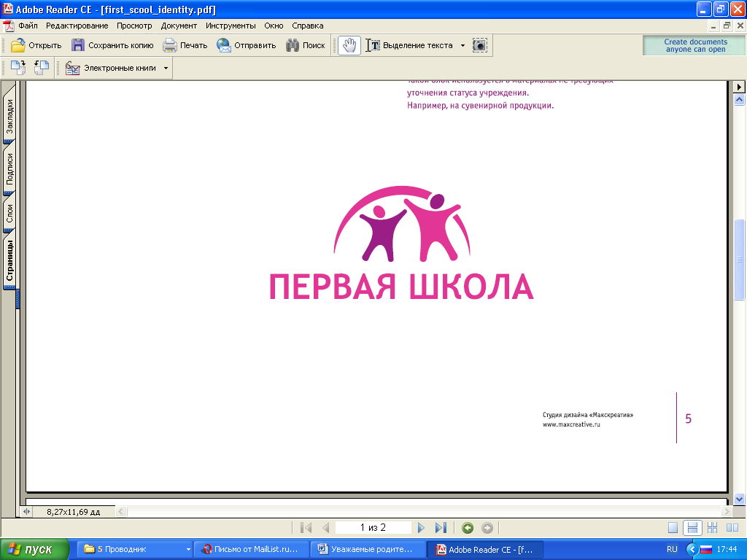Open the Электронные книги button
This screenshot has height=560, width=747.
coord(111,68)
